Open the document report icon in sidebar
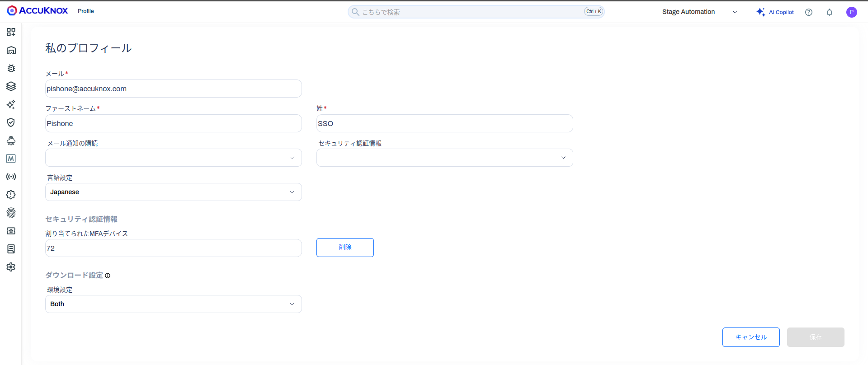Viewport: 868px width, 365px height. pyautogui.click(x=11, y=249)
